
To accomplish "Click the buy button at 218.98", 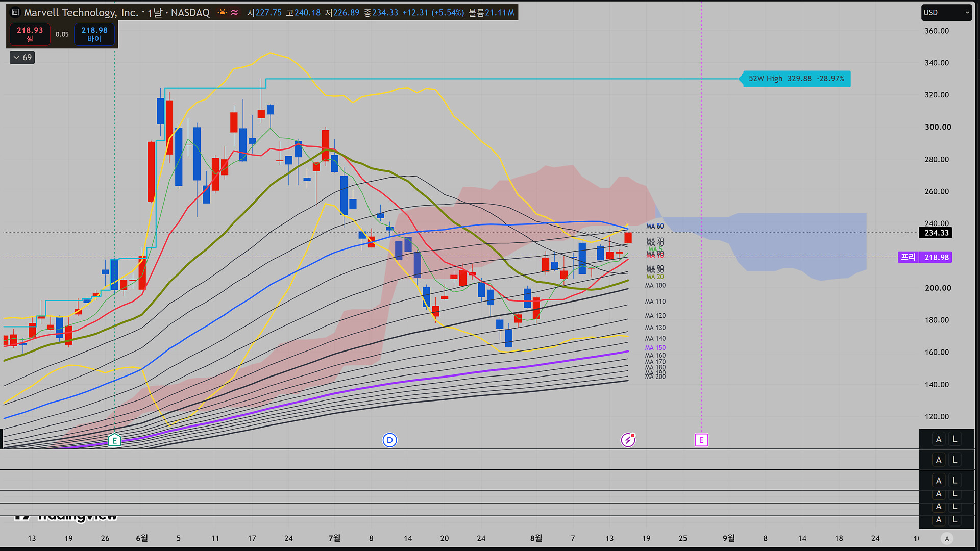I will click(94, 34).
